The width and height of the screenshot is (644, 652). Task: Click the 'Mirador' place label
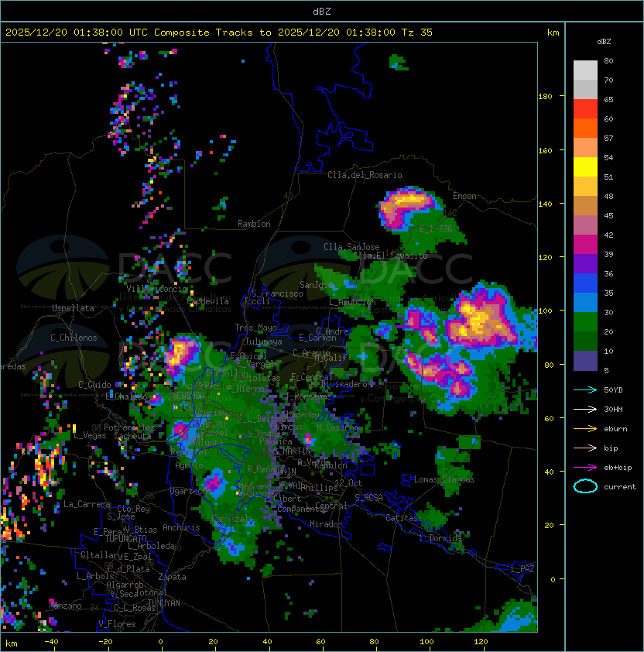[x=327, y=524]
